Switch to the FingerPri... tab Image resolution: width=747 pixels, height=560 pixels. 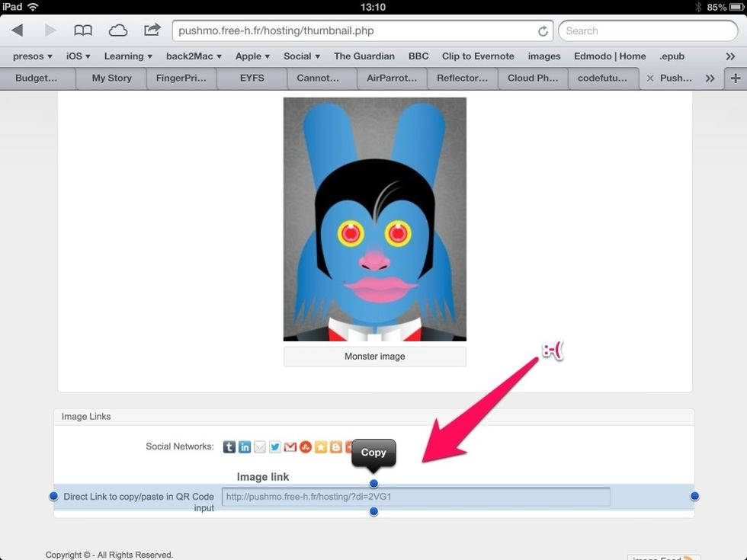(x=181, y=78)
